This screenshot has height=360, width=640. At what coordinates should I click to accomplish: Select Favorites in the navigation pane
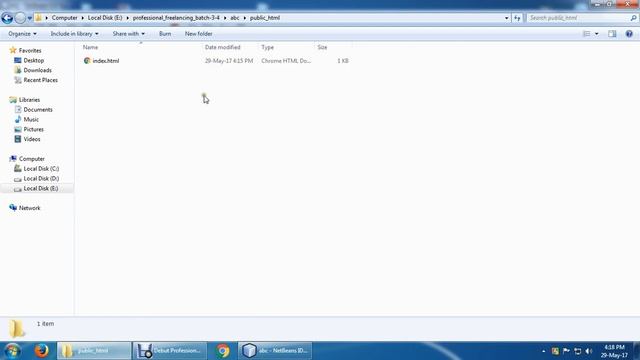30,51
